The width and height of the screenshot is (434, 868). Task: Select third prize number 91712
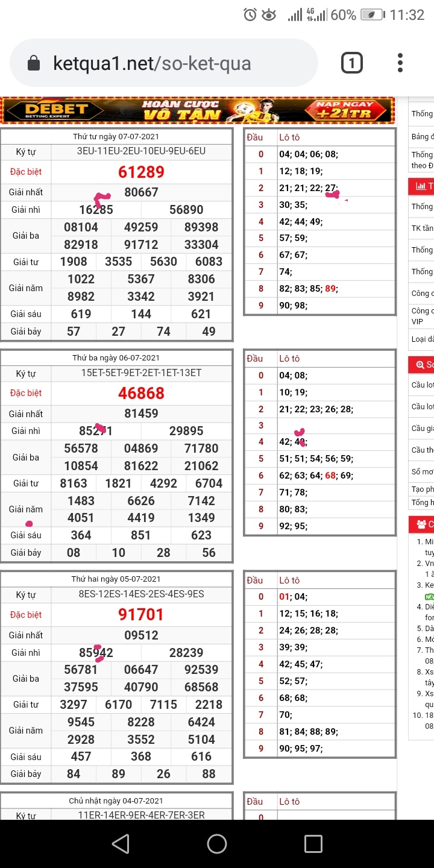141,245
